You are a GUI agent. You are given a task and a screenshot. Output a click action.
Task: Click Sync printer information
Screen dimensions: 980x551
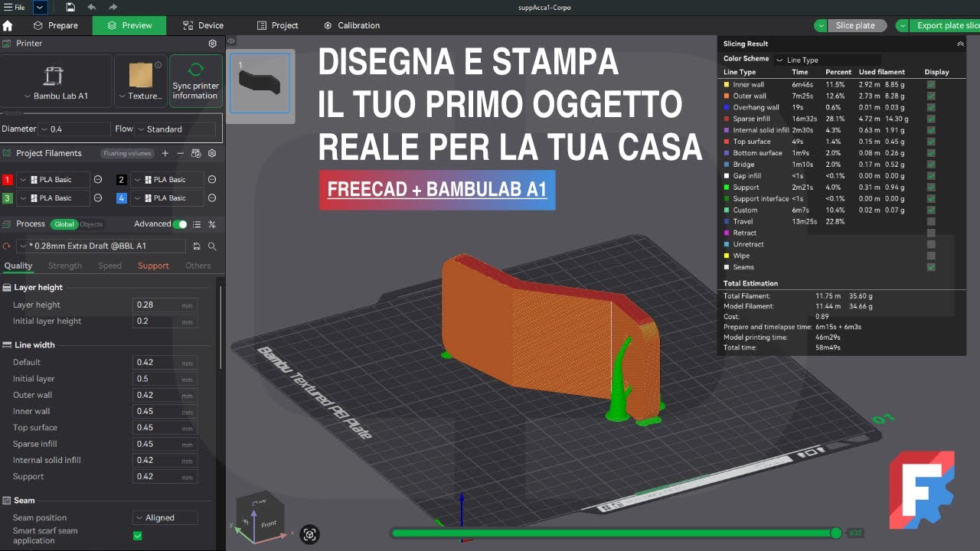point(195,81)
